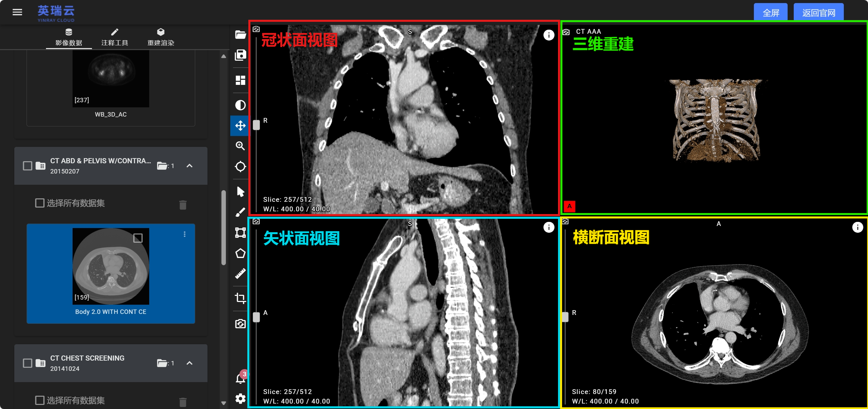Click the 3D rib cage rendering

click(717, 120)
